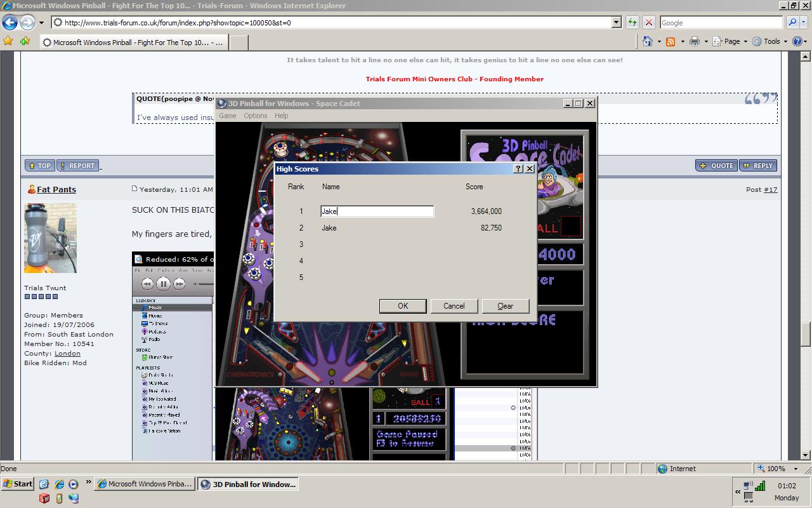Open the 100% zoom level dropdown arrow
Viewport: 812px width, 508px height.
796,469
